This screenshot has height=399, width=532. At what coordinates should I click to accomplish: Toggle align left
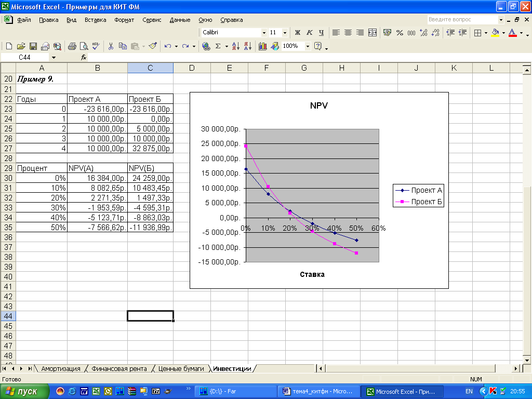[336, 33]
